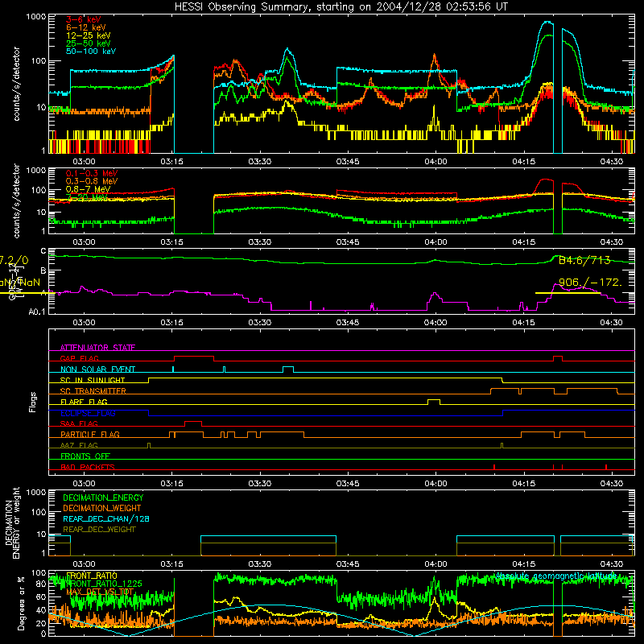Screen dimensions: 644x644
Task: Click the Degrees or % axis title
Action: pyautogui.click(x=22, y=603)
